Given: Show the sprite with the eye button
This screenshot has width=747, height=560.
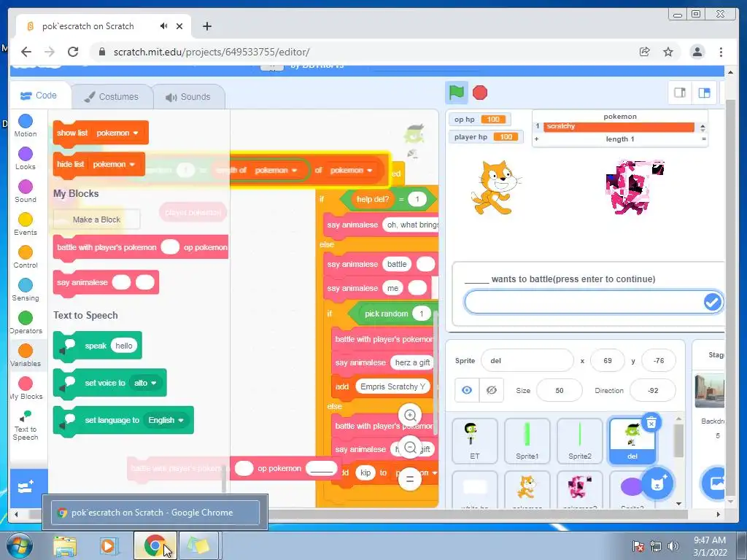Looking at the screenshot, I should tap(467, 391).
